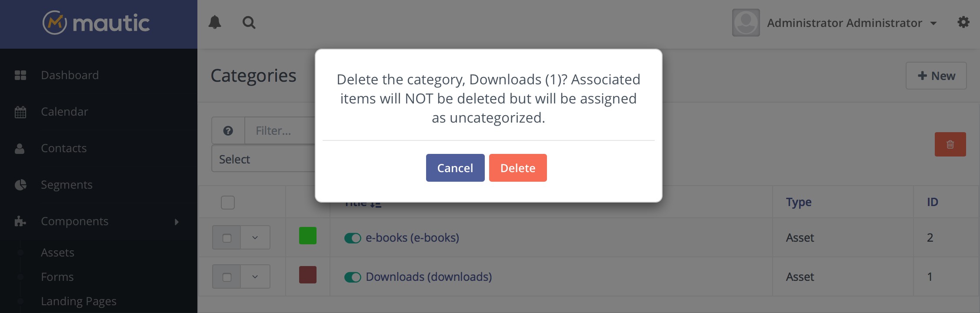Toggle the e-books category published switch
The width and height of the screenshot is (980, 313).
[x=353, y=238]
